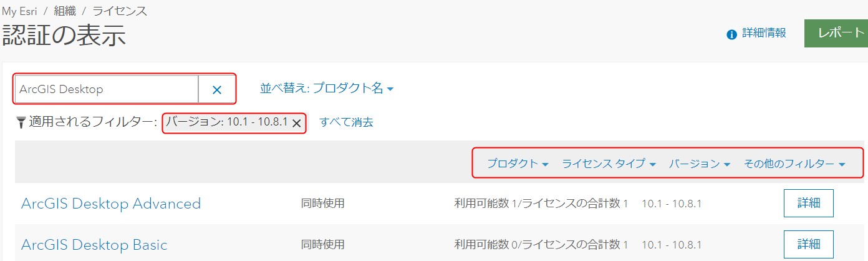This screenshot has height=261, width=868.
Task: Open 詳細 for ArcGIS Desktop Basic
Action: tap(809, 244)
